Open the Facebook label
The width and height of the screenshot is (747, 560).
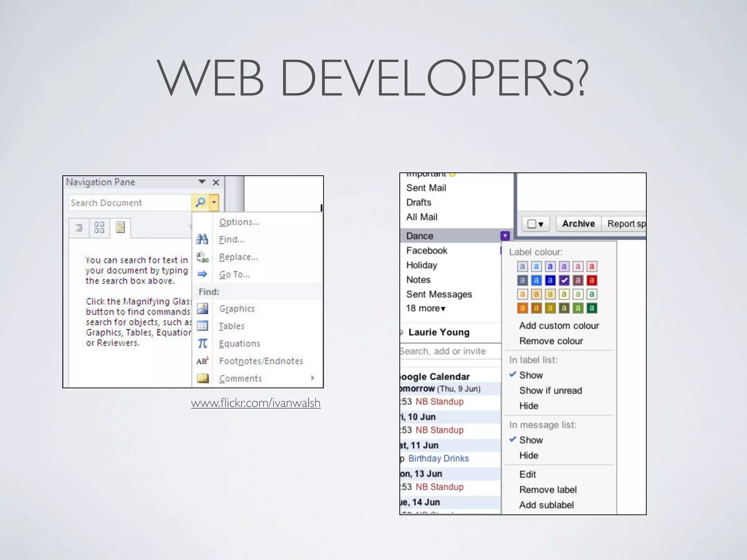tap(427, 250)
